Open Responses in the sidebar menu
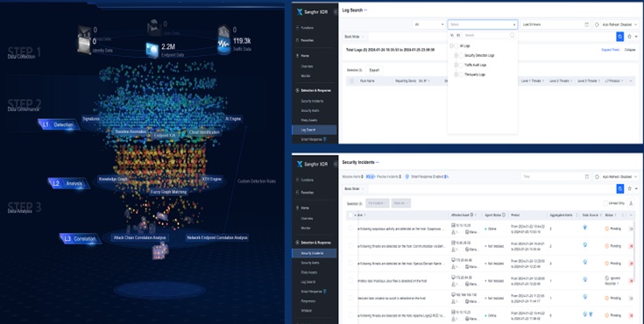Screen dimensions: 644x324 tap(308, 301)
